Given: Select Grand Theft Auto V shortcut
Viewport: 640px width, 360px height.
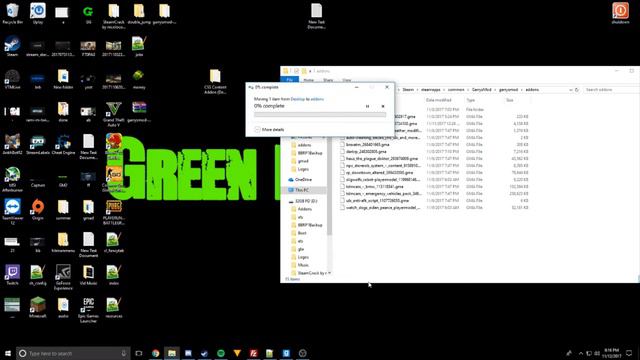Looking at the screenshot, I should (x=113, y=114).
